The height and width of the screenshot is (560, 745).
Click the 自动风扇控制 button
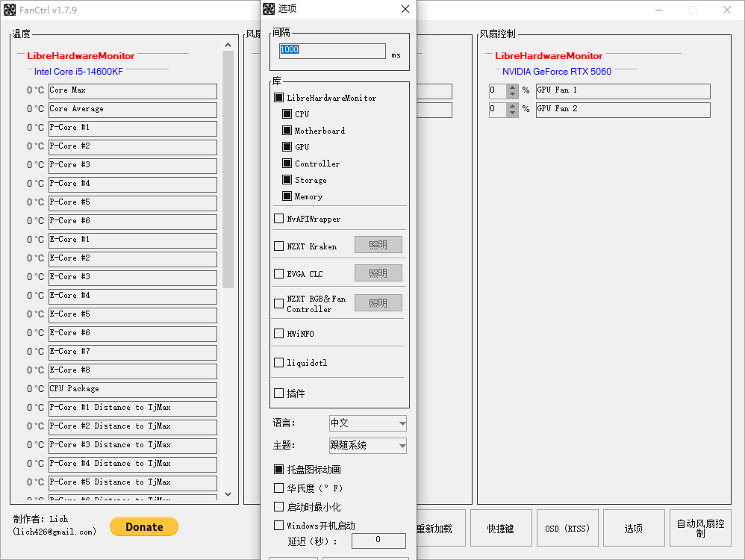(700, 529)
